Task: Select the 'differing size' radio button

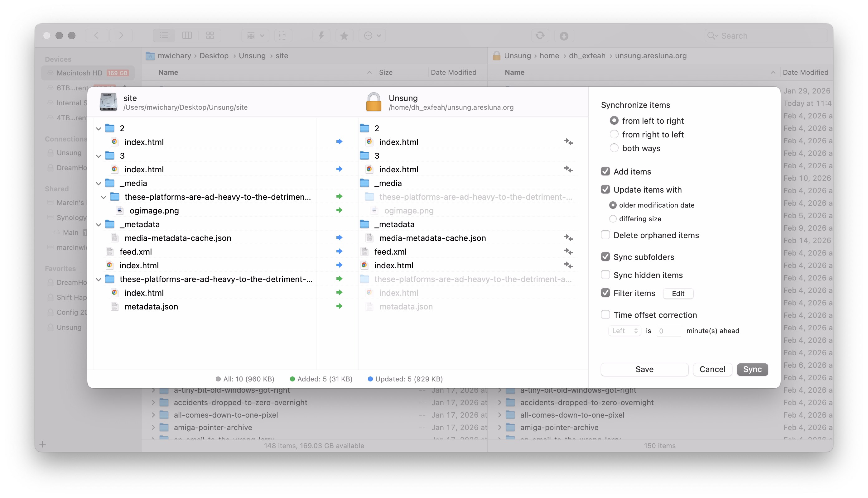Action: [613, 219]
